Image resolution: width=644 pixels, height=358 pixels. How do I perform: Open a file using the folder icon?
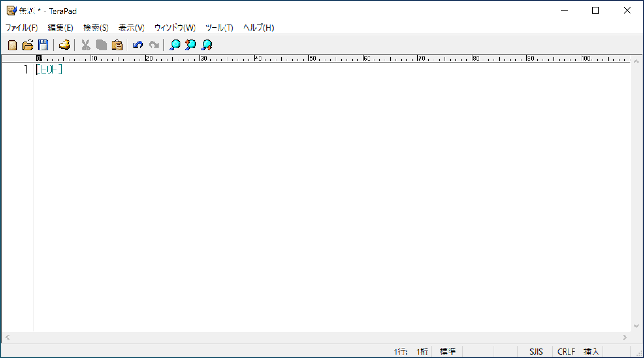pos(28,45)
